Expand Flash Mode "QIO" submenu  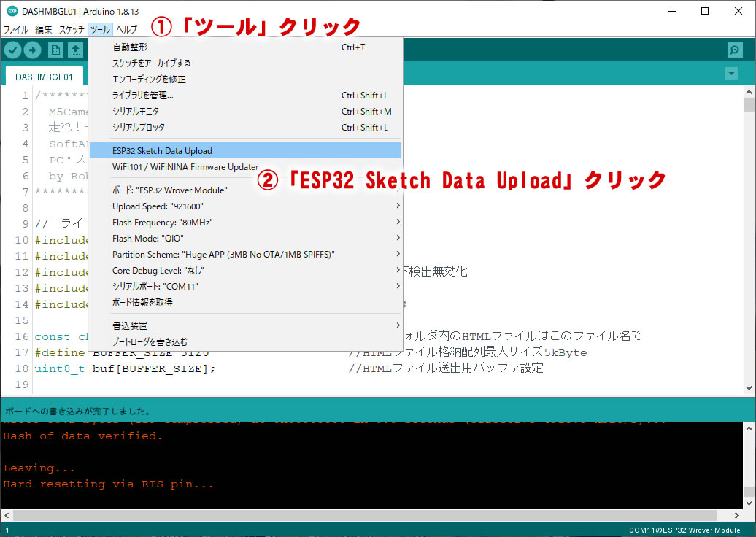(x=245, y=238)
